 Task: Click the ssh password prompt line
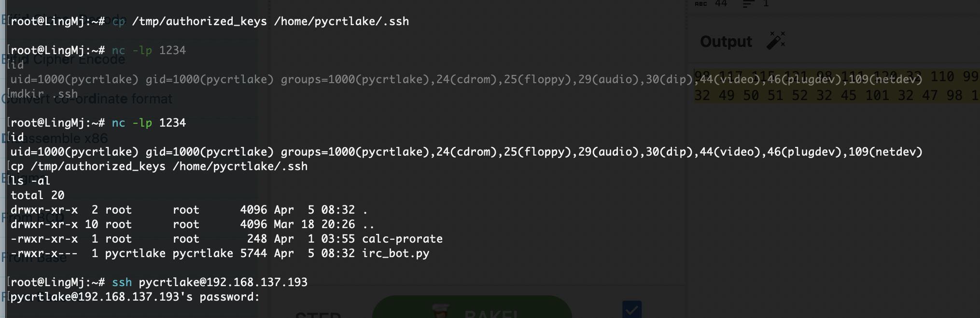coord(135,297)
